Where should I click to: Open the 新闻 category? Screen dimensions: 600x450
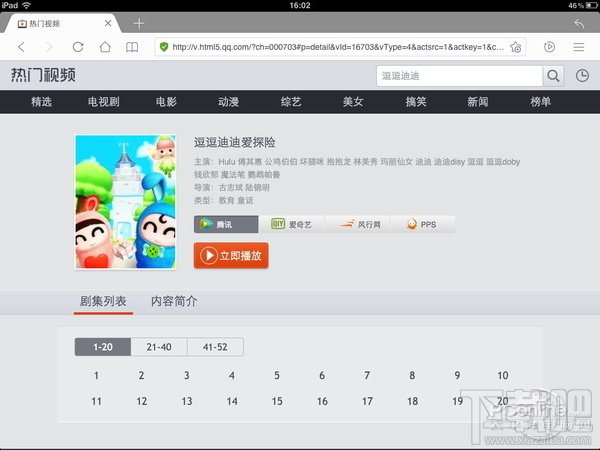click(x=478, y=102)
